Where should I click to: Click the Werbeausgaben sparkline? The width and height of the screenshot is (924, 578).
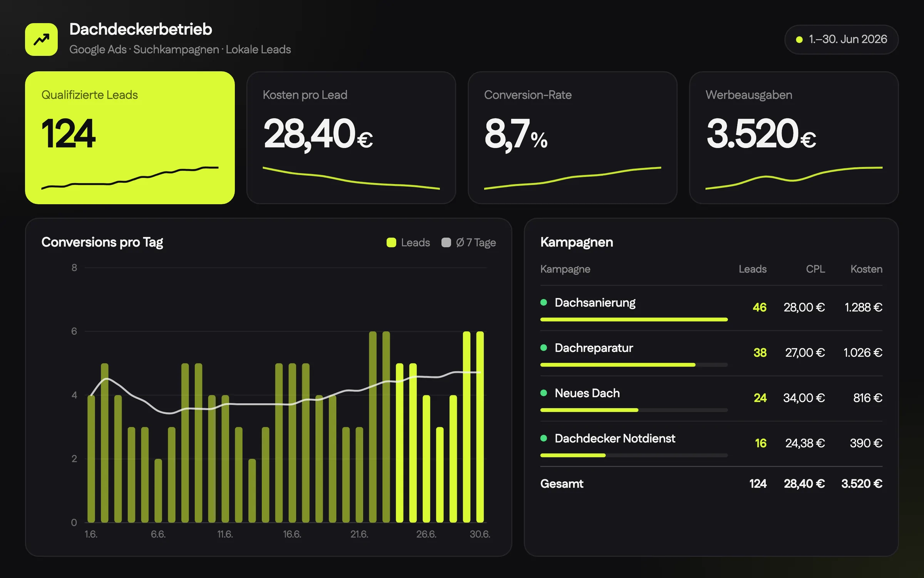tap(794, 178)
